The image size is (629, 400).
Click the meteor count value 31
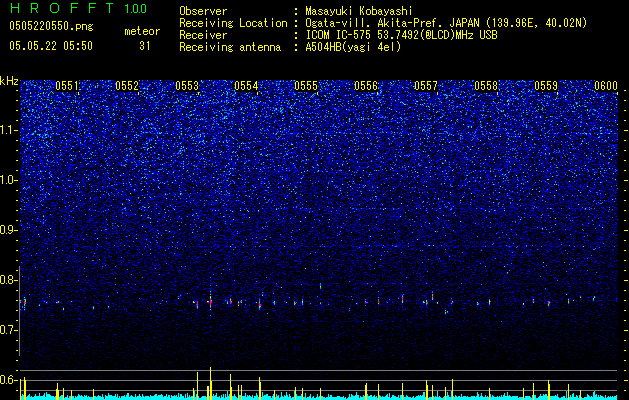[x=145, y=46]
